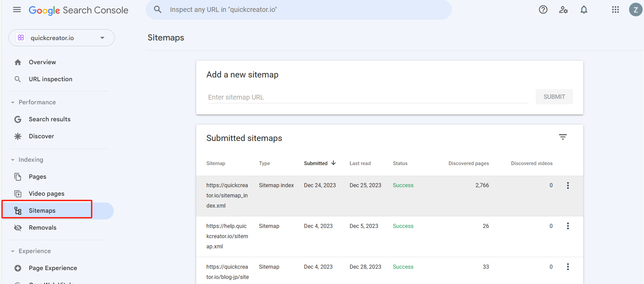Click Success status of sitemap_index.xml

point(403,185)
